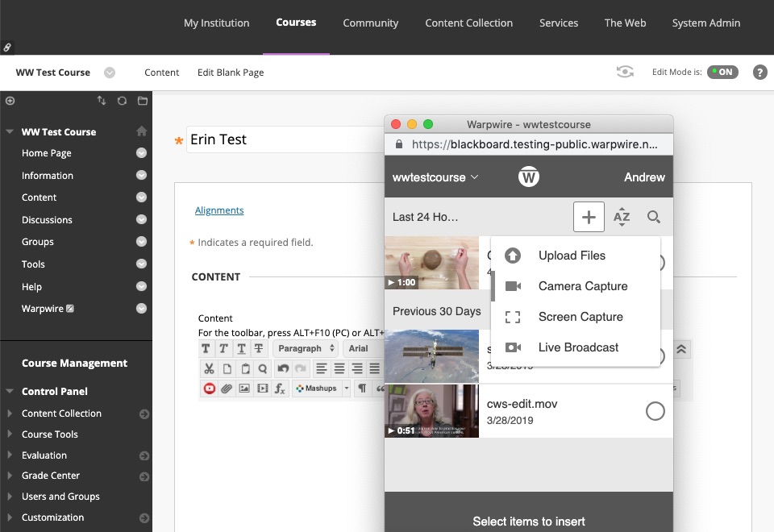Click Content breadcrumb link

[x=161, y=73]
